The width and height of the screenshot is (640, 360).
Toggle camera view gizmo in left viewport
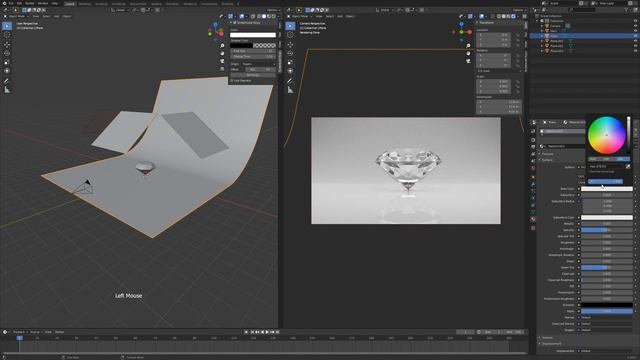(222, 61)
